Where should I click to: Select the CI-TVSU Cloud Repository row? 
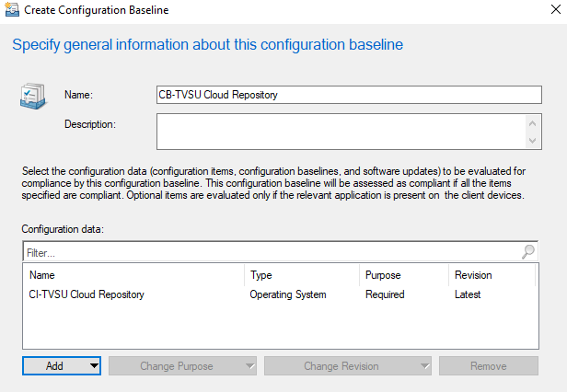click(x=87, y=294)
